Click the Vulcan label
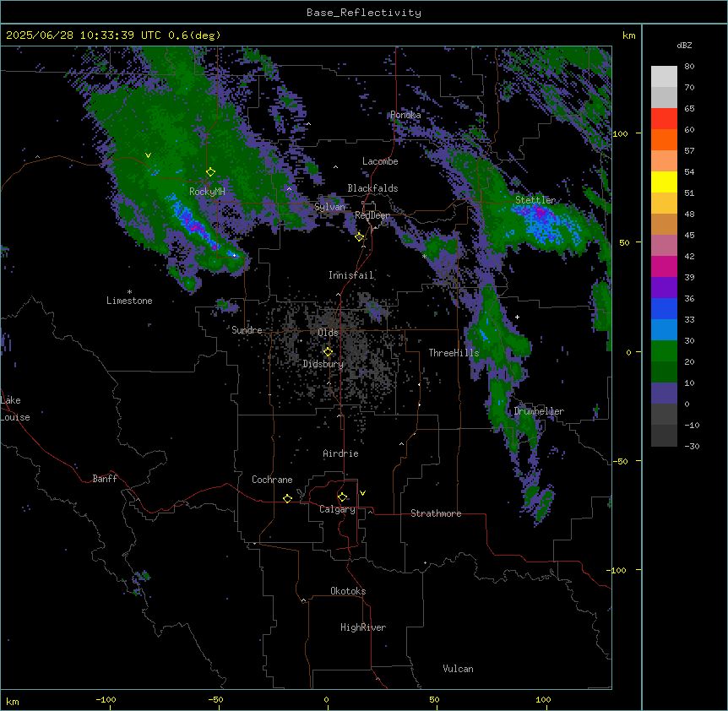The width and height of the screenshot is (728, 711). [459, 669]
